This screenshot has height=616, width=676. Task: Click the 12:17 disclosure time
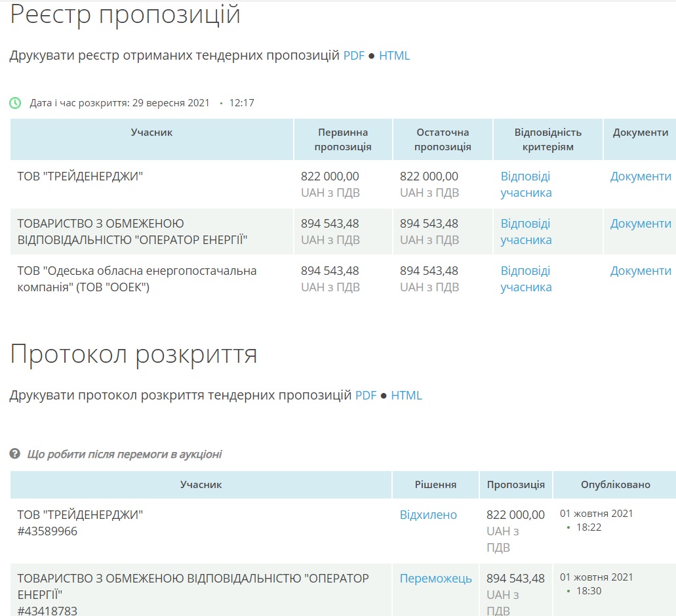click(x=242, y=103)
